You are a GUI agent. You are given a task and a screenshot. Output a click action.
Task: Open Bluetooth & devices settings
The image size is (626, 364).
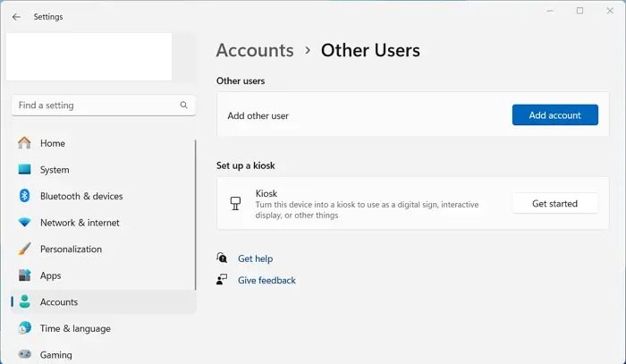81,196
